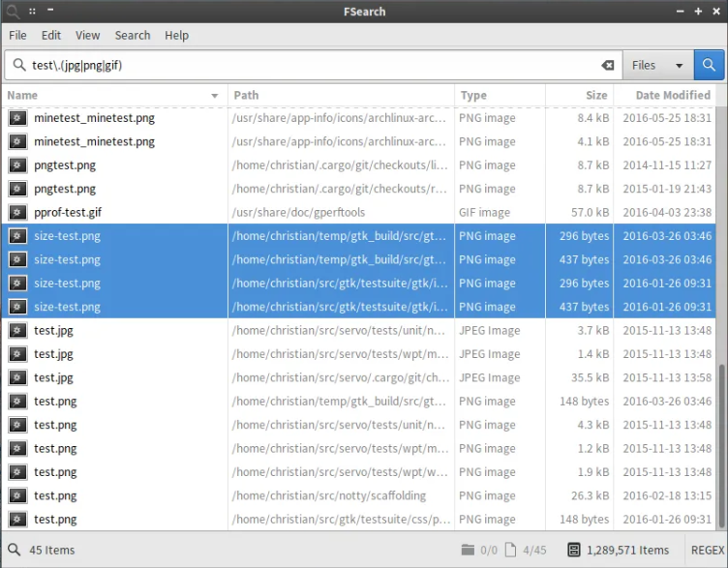Click the file count icon in status bar

tap(510, 550)
